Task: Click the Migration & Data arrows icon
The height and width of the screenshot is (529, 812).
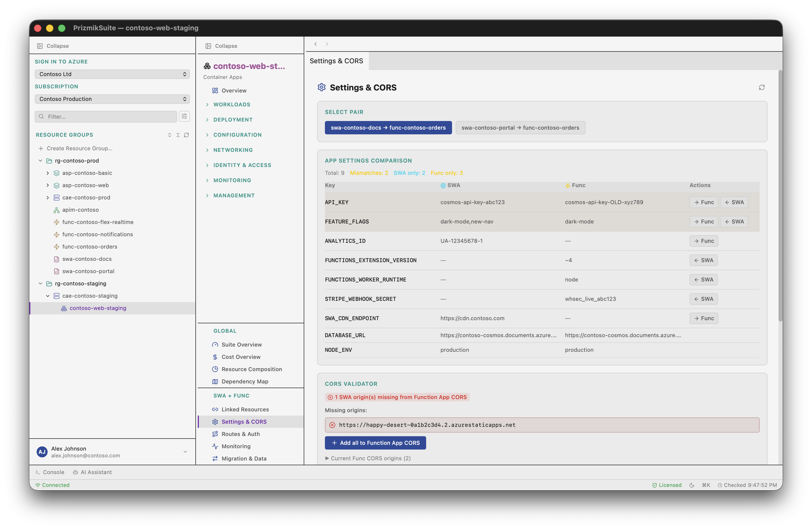Action: coord(215,458)
